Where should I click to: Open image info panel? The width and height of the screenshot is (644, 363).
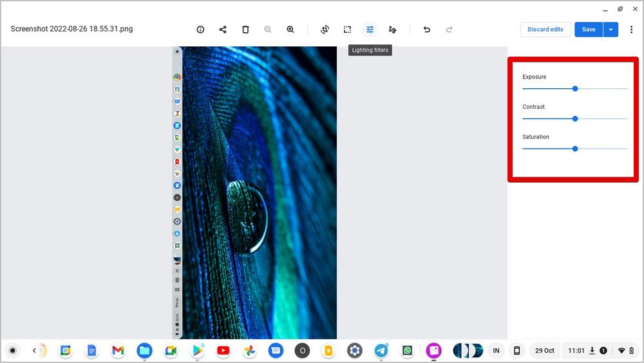[200, 30]
